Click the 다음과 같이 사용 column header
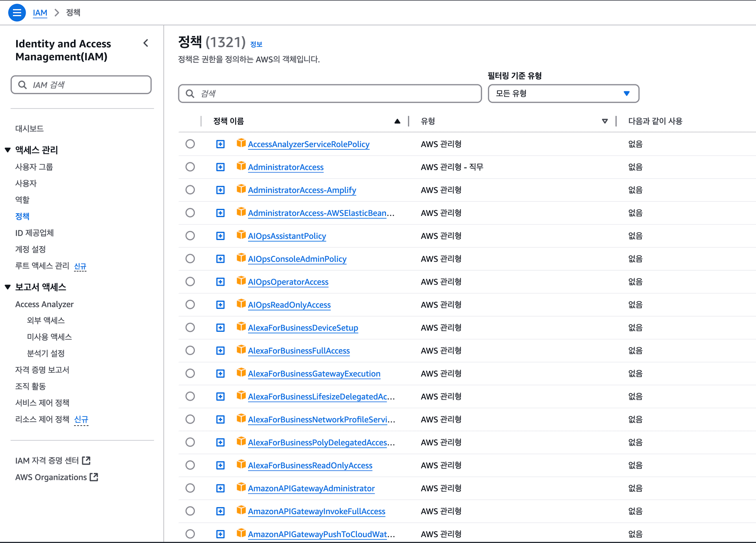 click(x=655, y=121)
